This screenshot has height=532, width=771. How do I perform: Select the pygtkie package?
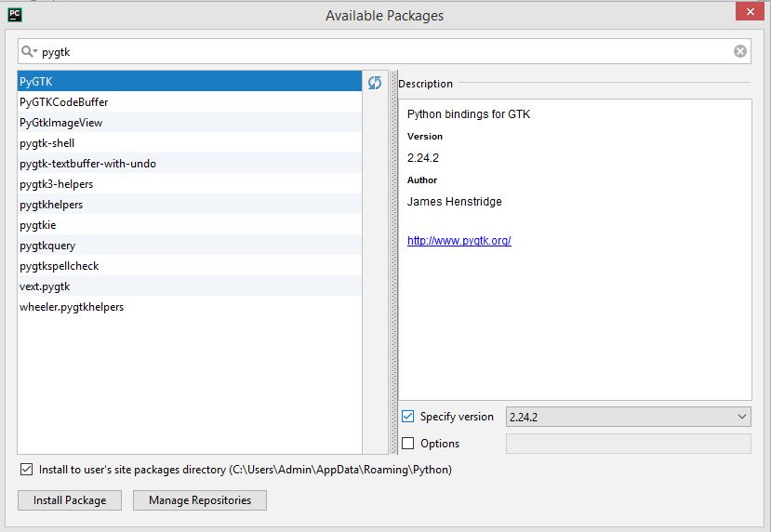tap(190, 225)
